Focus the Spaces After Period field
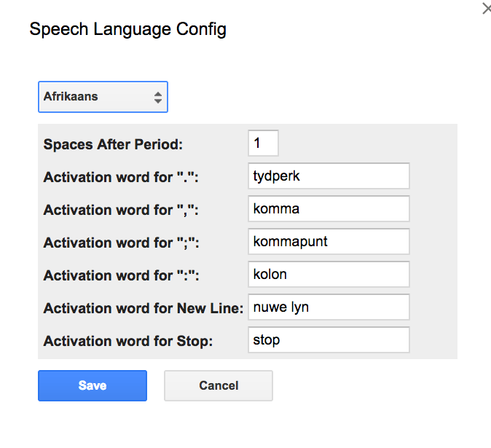The height and width of the screenshot is (448, 491). pyautogui.click(x=263, y=143)
